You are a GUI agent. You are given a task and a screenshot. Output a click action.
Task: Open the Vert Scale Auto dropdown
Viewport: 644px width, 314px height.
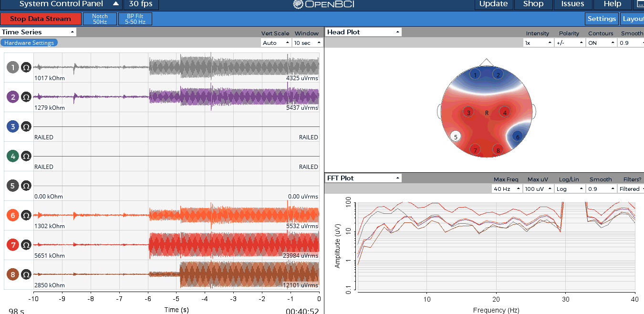[x=276, y=42]
